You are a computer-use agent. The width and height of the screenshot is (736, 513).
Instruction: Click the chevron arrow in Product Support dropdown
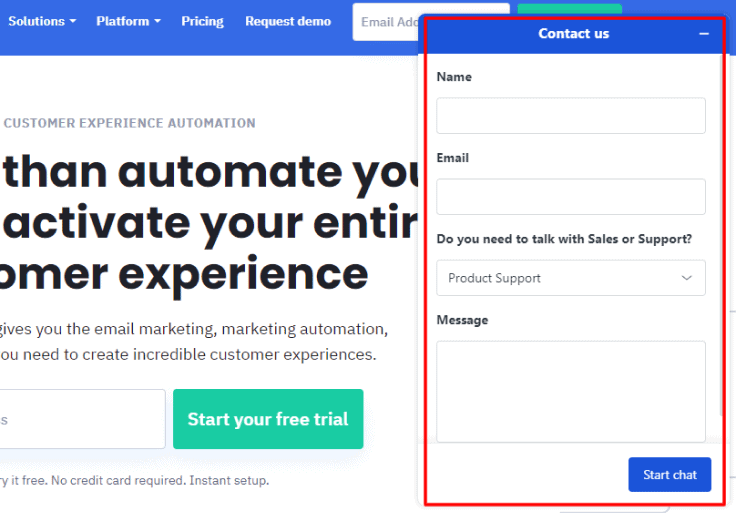click(687, 278)
